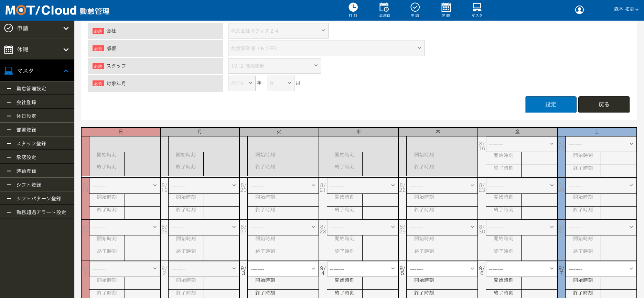Click the マスタ laptop icon in header
The height and width of the screenshot is (298, 644).
click(477, 8)
